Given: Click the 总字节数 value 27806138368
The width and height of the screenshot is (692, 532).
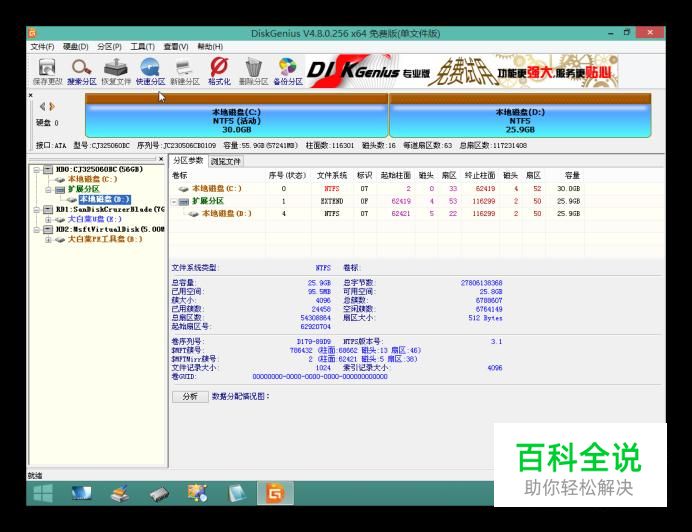Looking at the screenshot, I should coord(481,283).
